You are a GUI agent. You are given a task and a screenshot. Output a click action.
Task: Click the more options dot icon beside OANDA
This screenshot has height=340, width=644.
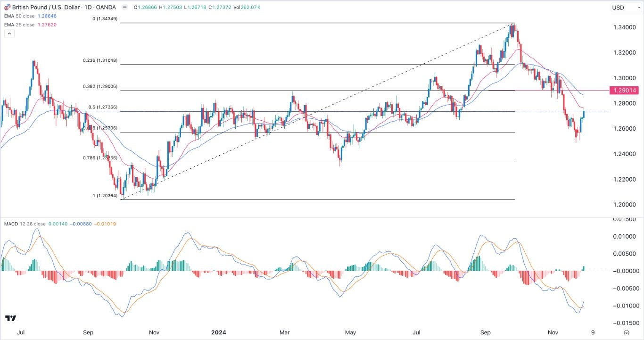coord(124,7)
